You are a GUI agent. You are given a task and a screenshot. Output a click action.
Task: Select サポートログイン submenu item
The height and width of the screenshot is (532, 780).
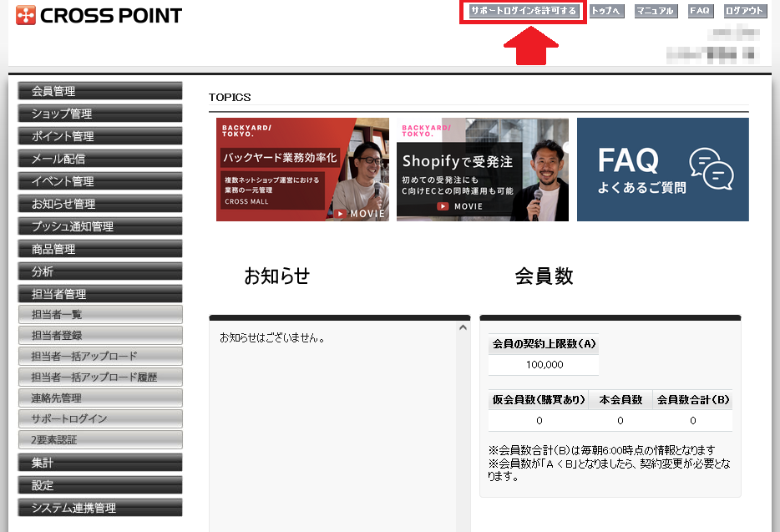100,419
